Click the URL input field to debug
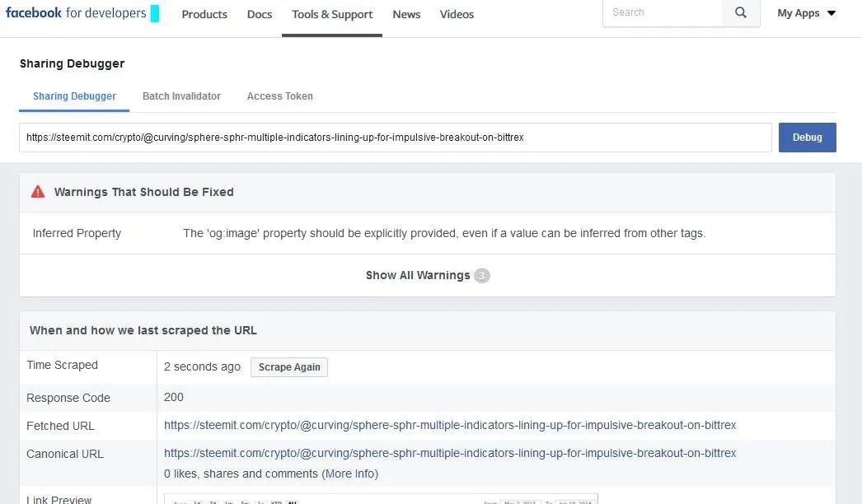This screenshot has width=862, height=504. coord(396,138)
